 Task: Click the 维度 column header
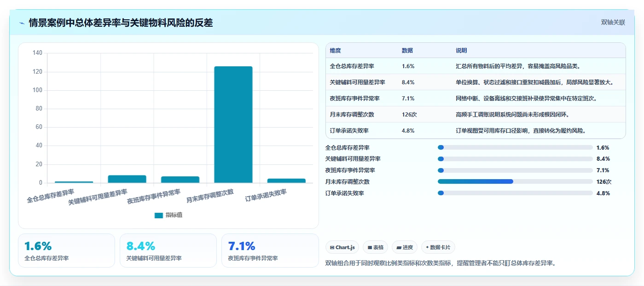336,50
